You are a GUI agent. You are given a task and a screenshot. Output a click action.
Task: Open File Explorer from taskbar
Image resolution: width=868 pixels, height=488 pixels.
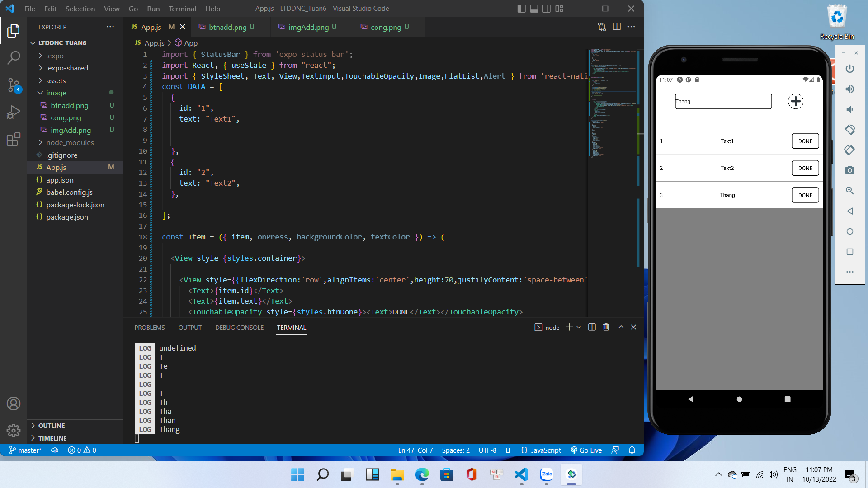(397, 474)
